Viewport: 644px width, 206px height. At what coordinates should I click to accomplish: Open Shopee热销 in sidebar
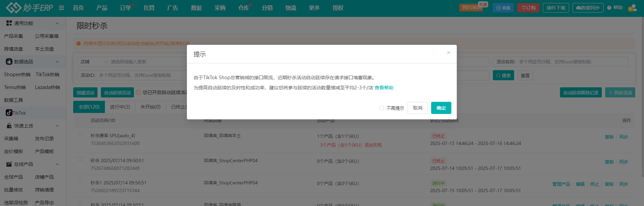pyautogui.click(x=17, y=75)
